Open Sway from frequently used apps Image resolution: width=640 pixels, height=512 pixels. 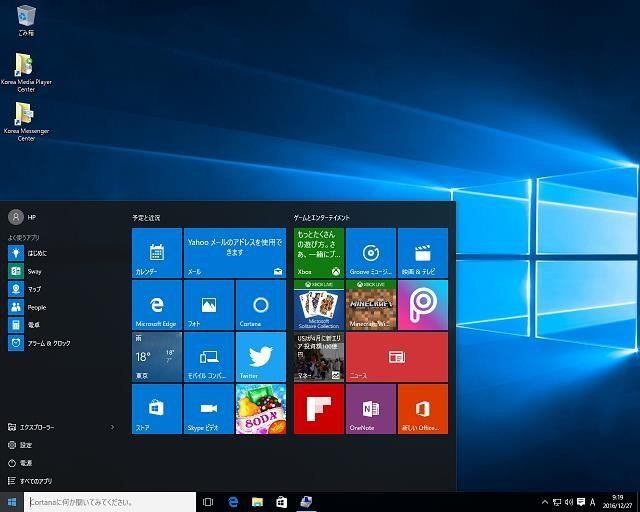point(34,271)
